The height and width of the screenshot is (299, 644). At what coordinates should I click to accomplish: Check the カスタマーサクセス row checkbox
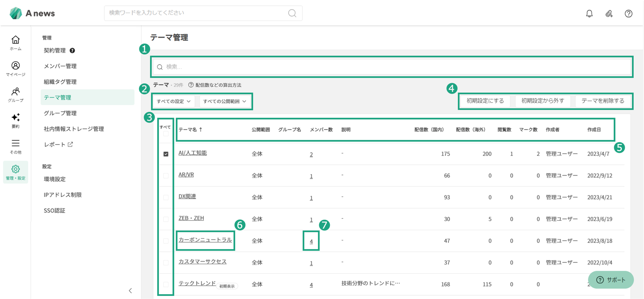coord(166,263)
